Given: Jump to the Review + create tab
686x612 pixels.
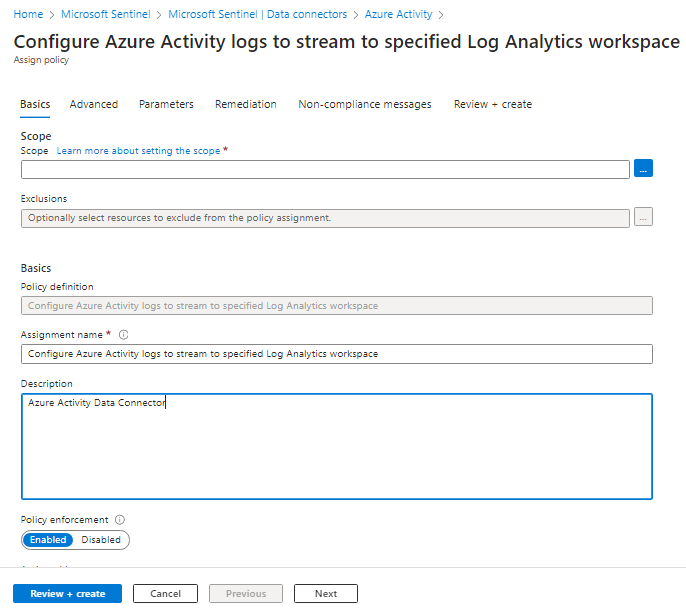Looking at the screenshot, I should pos(493,105).
